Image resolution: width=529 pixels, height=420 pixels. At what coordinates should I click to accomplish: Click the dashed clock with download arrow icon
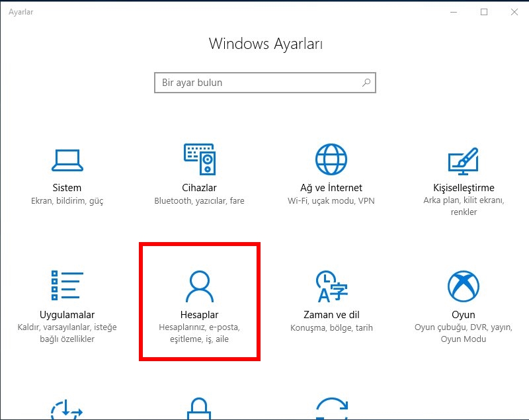(x=67, y=409)
